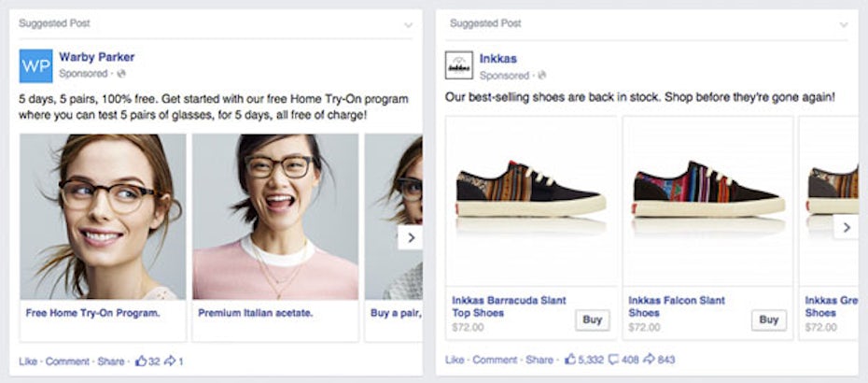This screenshot has width=868, height=383.
Task: Like the Warby Parker post
Action: tap(26, 361)
